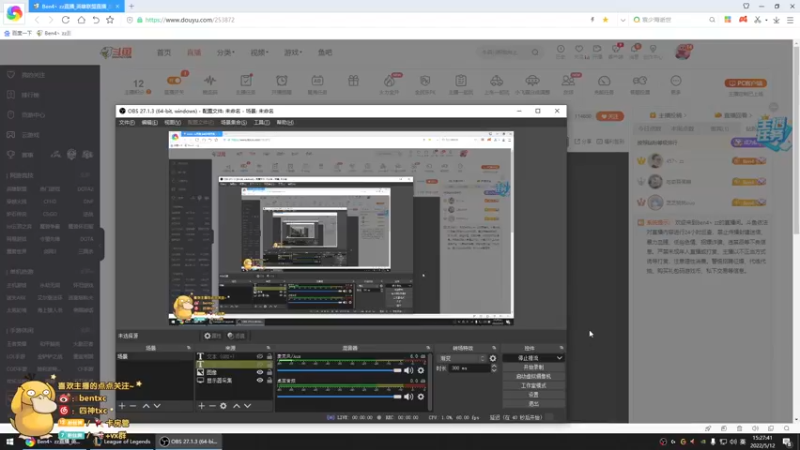Add a new source with the plus icon

tap(202, 406)
